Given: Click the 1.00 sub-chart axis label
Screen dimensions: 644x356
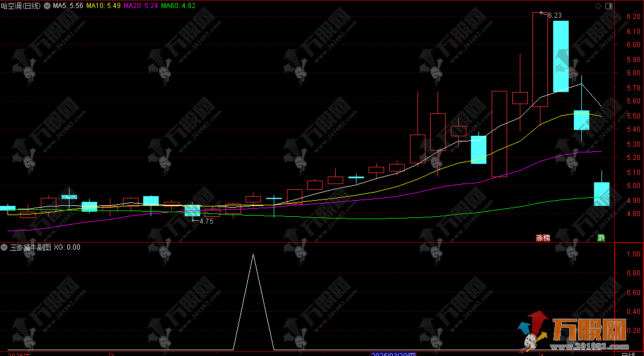Looking at the screenshot, I should (x=633, y=254).
